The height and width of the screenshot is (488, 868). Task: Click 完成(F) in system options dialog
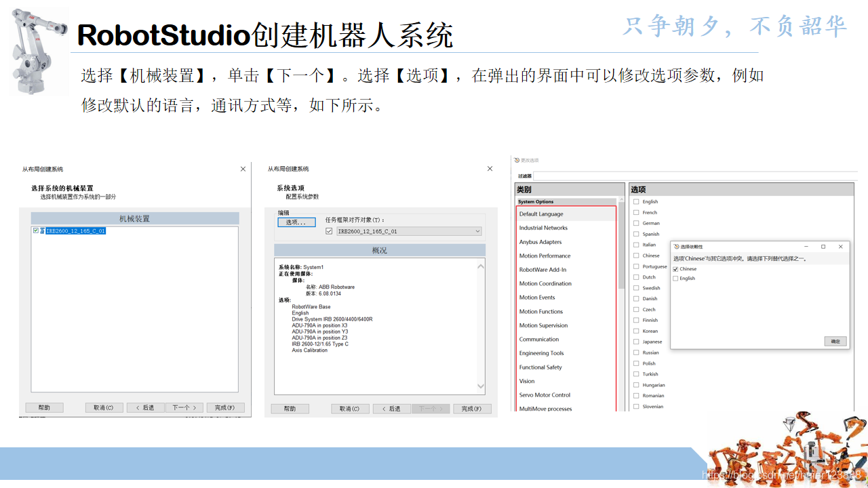coord(472,409)
